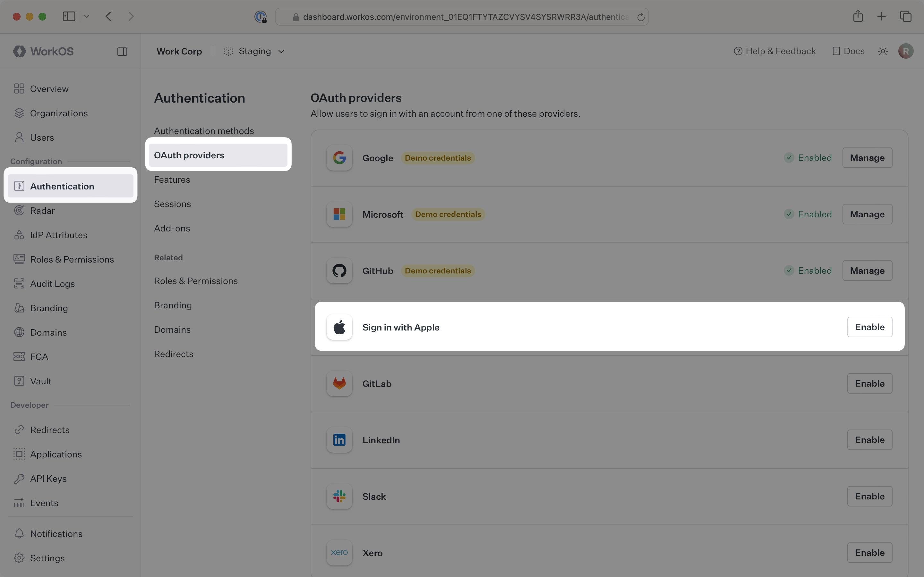
Task: Open the user avatar menu
Action: (x=905, y=51)
